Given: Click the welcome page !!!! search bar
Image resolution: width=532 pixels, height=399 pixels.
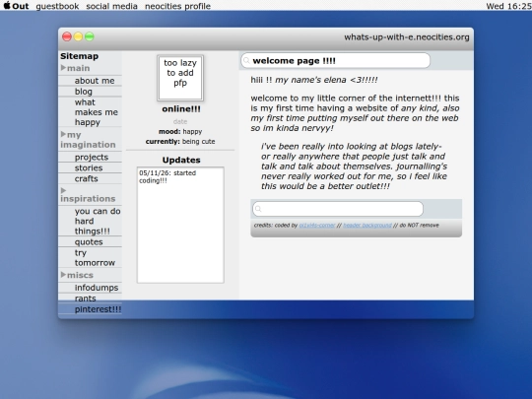Looking at the screenshot, I should coord(336,61).
